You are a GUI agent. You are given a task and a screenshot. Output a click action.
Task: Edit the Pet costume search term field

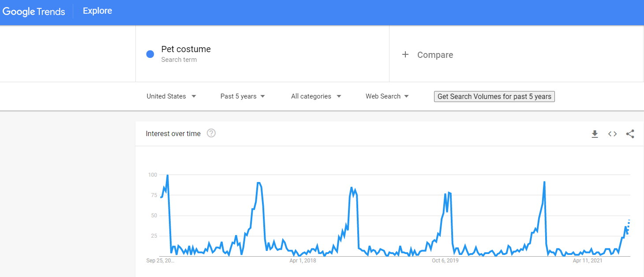tap(262, 54)
